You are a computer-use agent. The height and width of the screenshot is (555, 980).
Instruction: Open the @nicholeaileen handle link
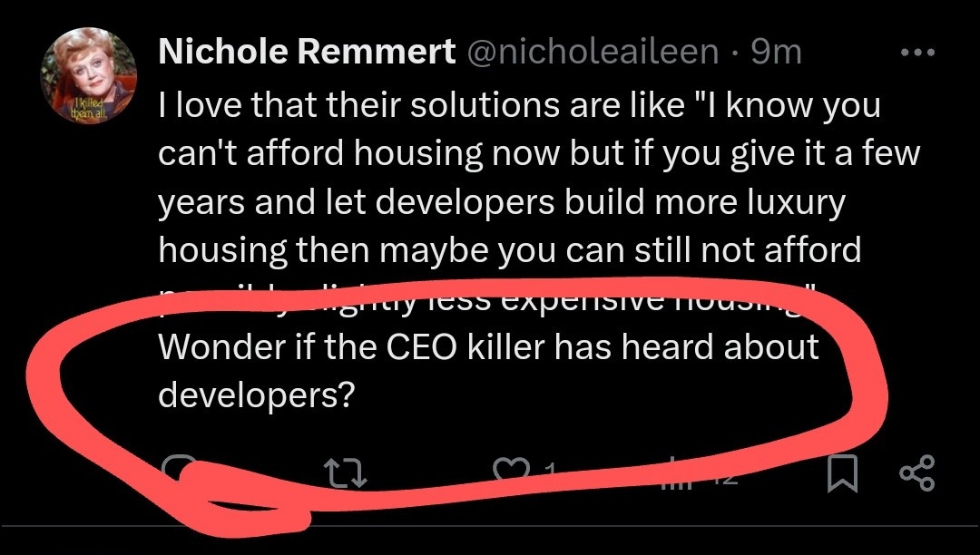coord(592,53)
